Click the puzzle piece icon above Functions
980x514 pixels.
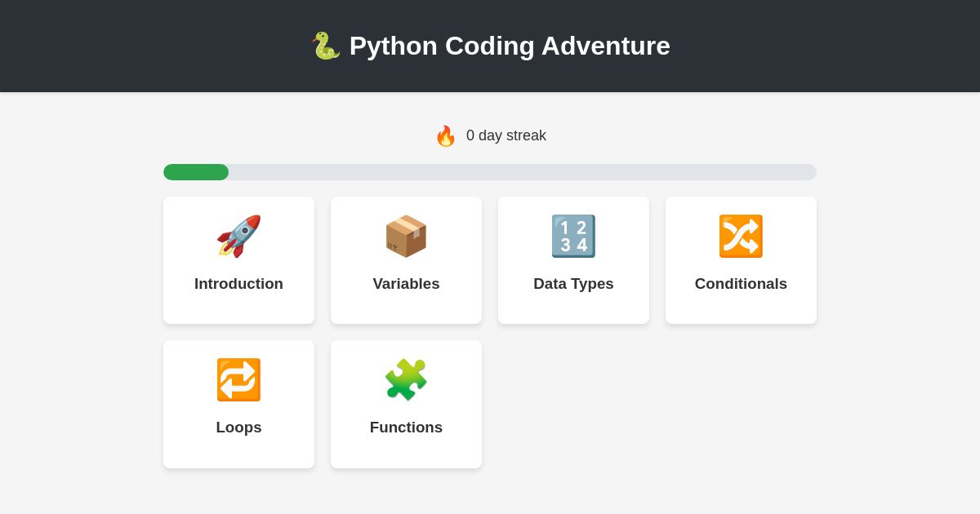click(406, 379)
